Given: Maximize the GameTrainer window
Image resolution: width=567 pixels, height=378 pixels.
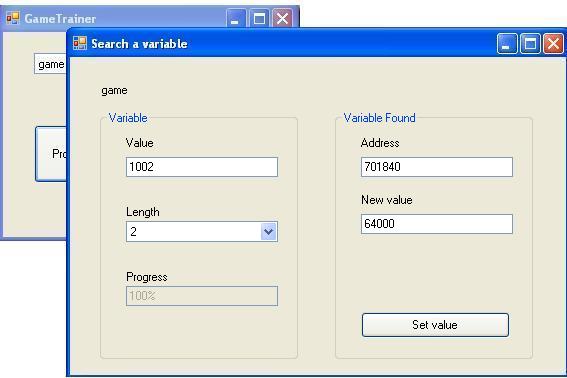Looking at the screenshot, I should pyautogui.click(x=259, y=18).
